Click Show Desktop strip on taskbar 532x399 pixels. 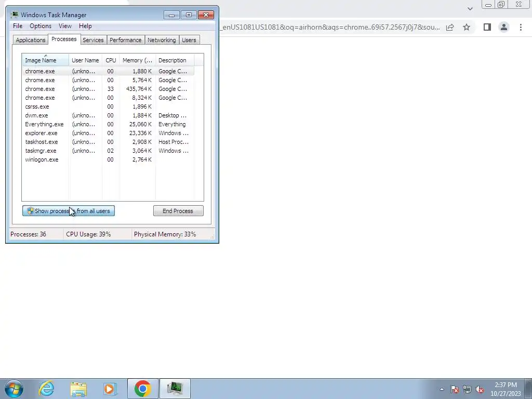528,389
